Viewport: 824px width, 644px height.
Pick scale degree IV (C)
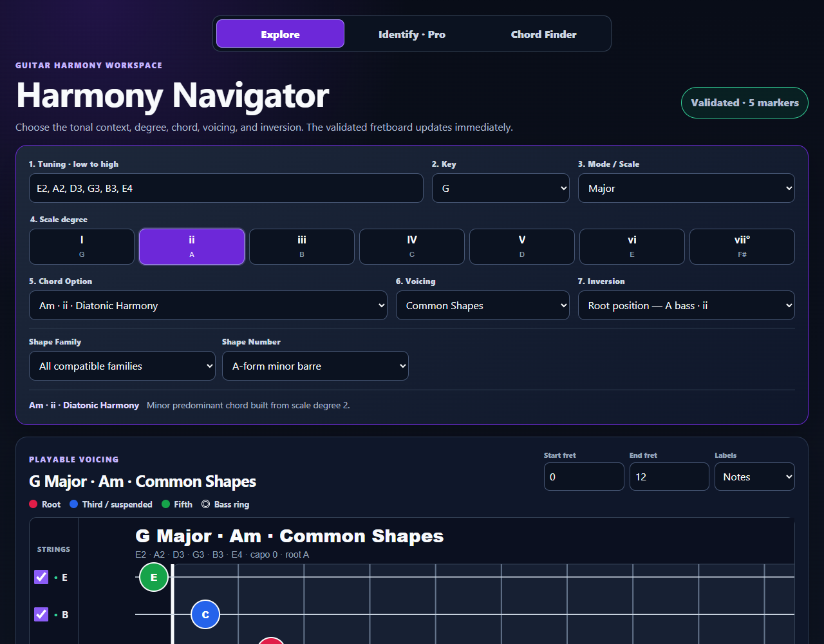point(412,246)
